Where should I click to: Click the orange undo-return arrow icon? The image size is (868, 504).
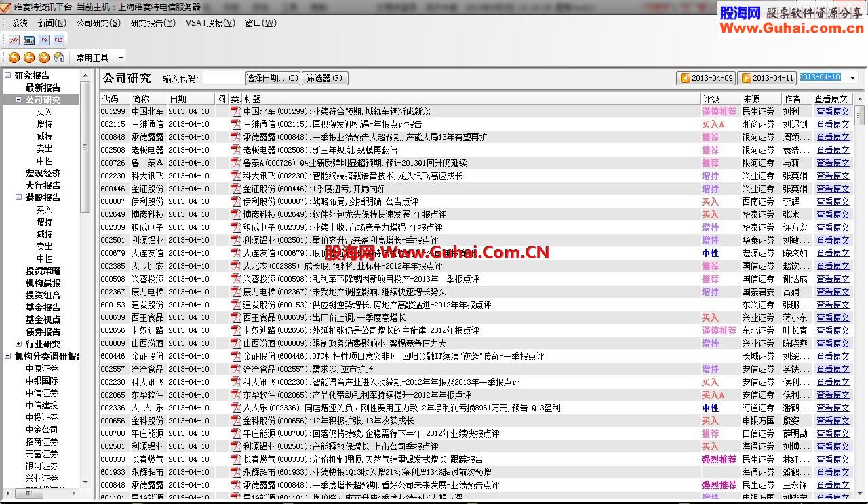click(14, 58)
